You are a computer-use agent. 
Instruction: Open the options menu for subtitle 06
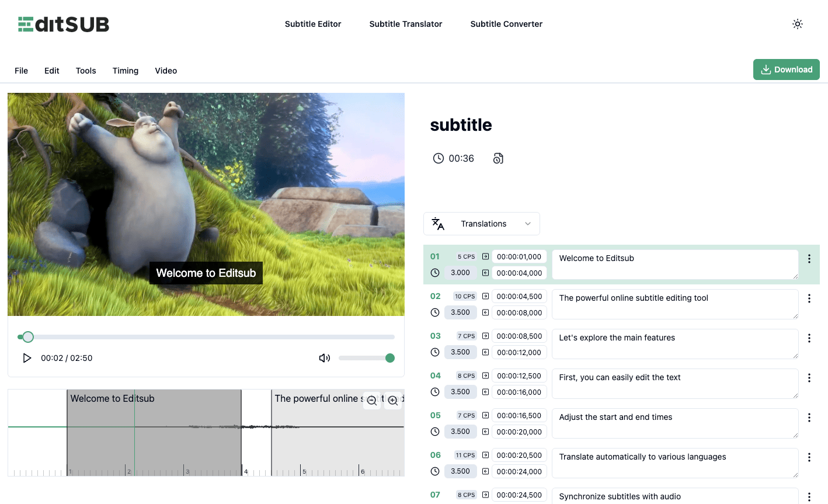point(809,457)
